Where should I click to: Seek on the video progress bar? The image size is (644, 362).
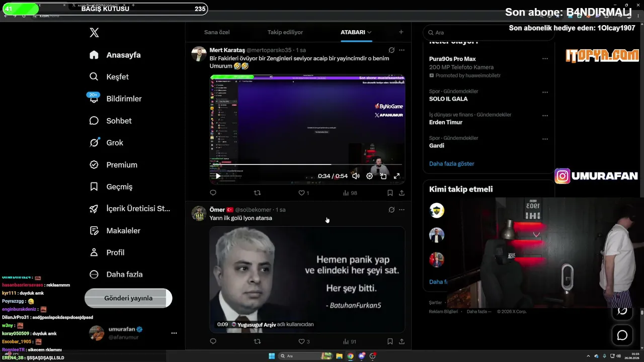[307, 164]
